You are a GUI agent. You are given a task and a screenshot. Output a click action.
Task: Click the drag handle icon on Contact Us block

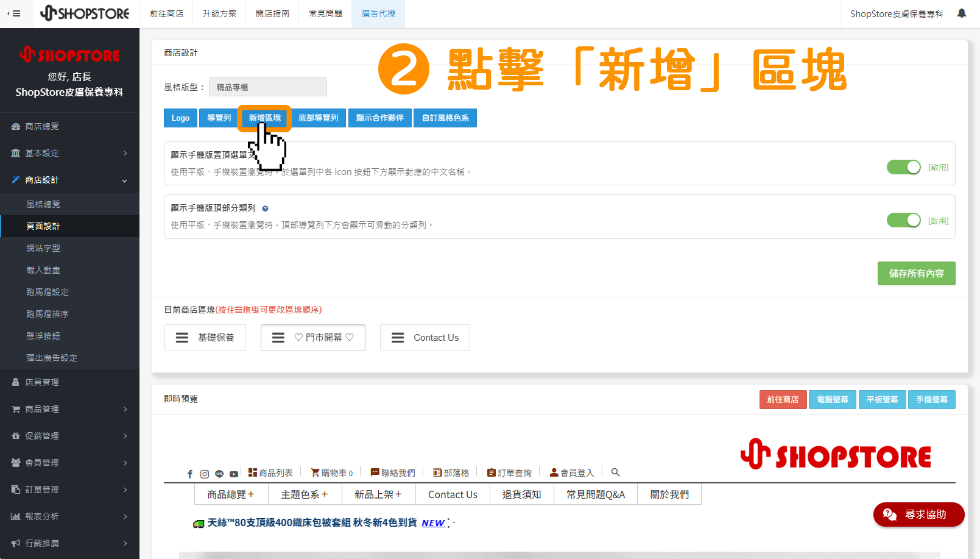(x=398, y=338)
